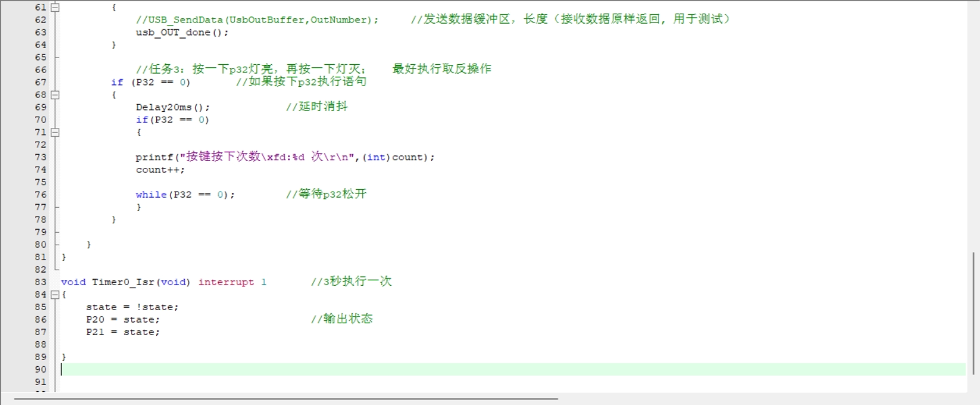The height and width of the screenshot is (405, 980).
Task: Collapse the code block at line 61
Action: pos(55,7)
